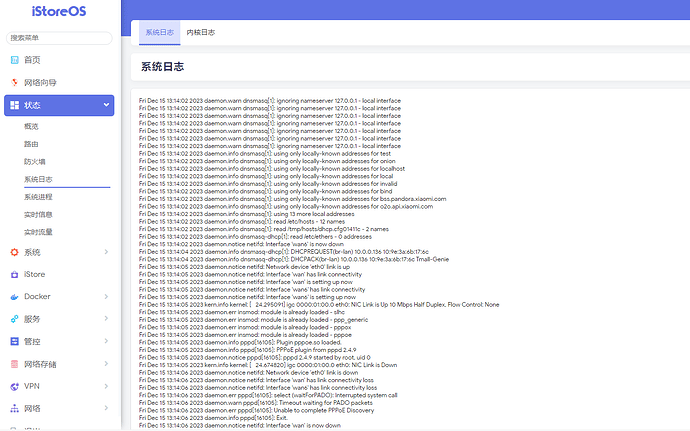The width and height of the screenshot is (690, 431).
Task: Click the 管控 control icon
Action: (x=13, y=341)
